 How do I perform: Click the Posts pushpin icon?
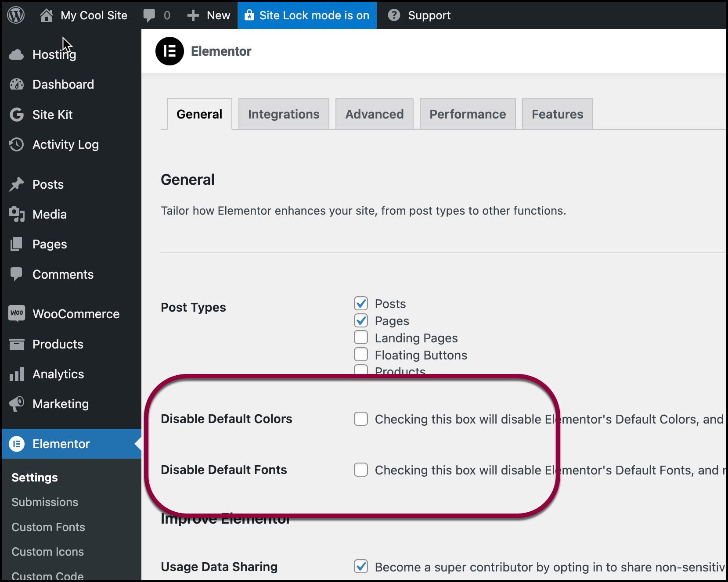(17, 184)
